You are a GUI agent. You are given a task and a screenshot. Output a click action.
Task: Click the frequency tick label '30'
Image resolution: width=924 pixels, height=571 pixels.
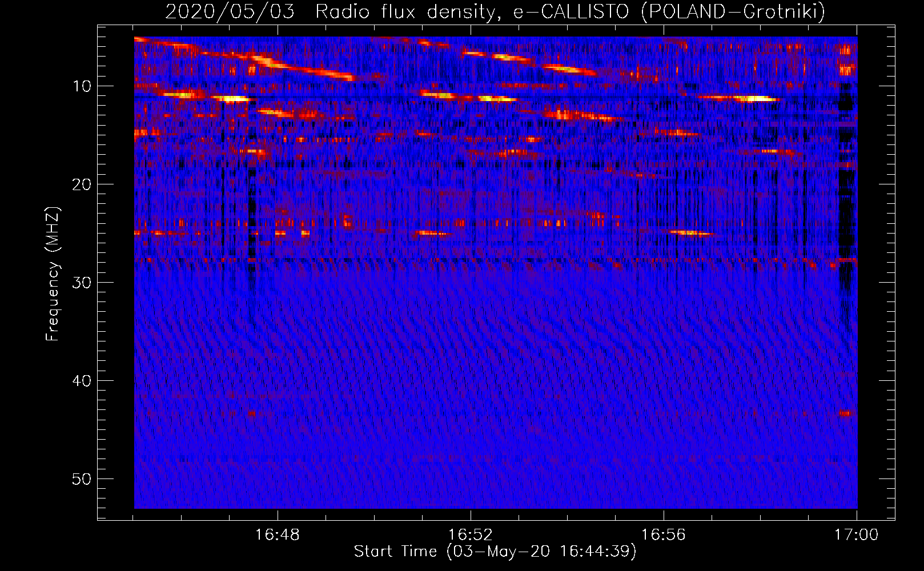coord(82,283)
